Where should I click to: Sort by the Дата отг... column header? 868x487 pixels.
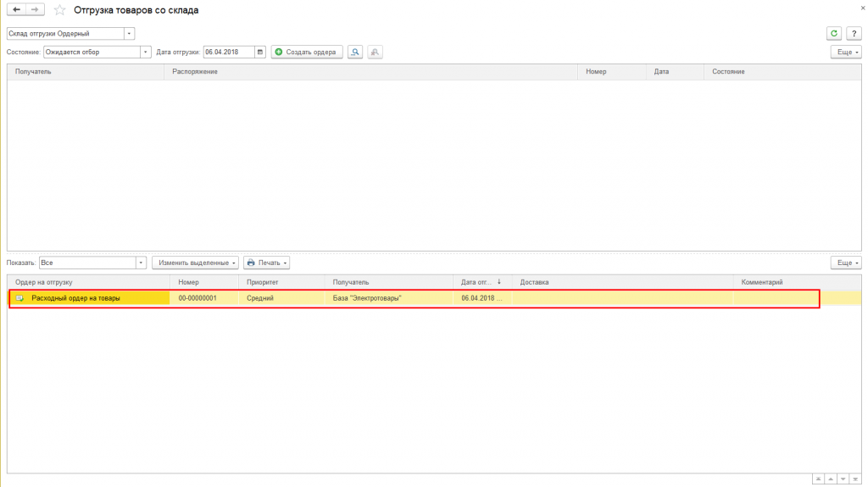click(482, 282)
